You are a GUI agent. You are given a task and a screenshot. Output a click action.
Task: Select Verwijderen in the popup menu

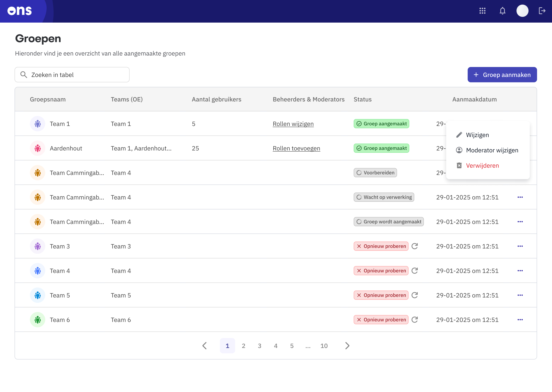point(482,166)
